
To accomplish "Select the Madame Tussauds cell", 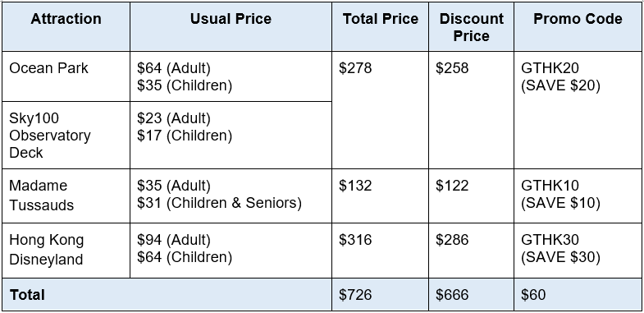I will click(x=66, y=196).
